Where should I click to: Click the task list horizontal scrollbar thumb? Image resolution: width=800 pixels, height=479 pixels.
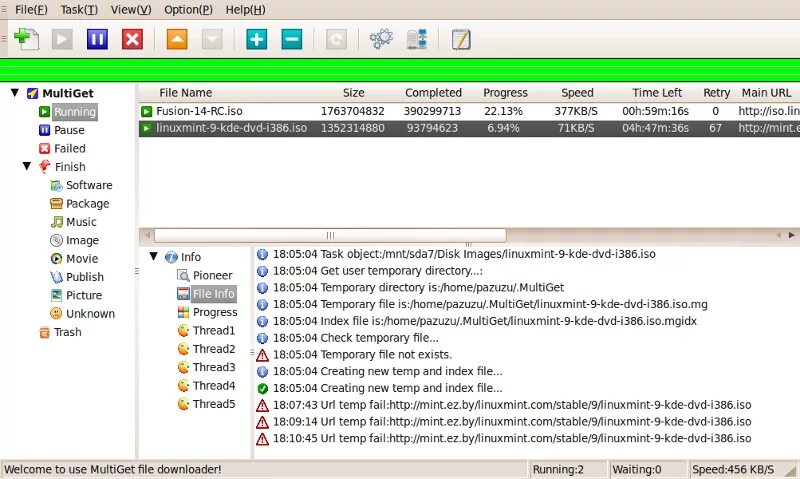point(330,235)
